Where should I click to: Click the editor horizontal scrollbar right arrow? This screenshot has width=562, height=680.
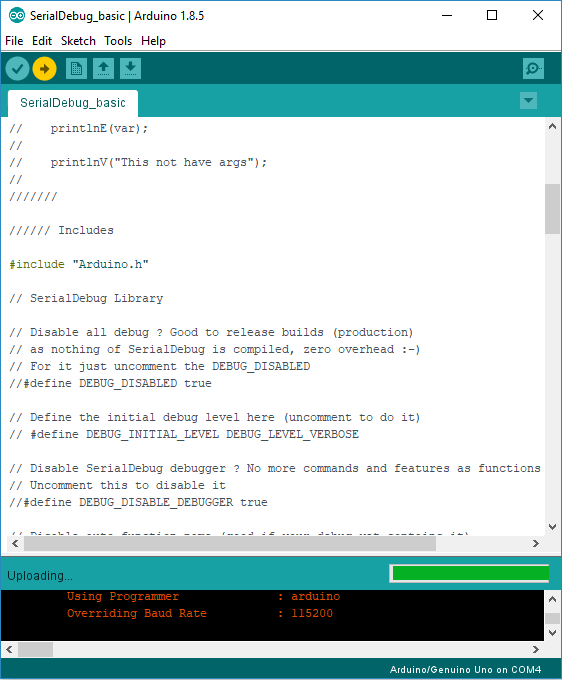point(536,543)
